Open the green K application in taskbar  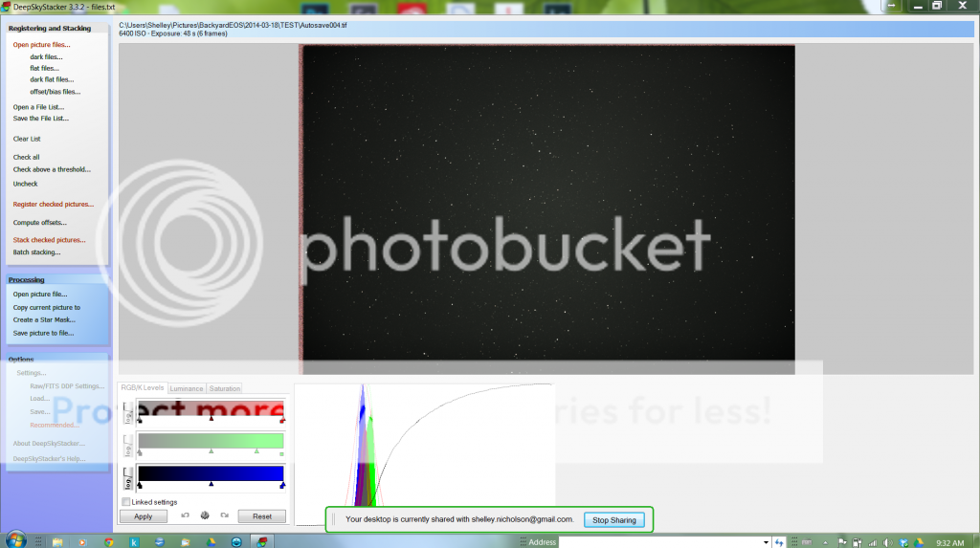point(134,542)
